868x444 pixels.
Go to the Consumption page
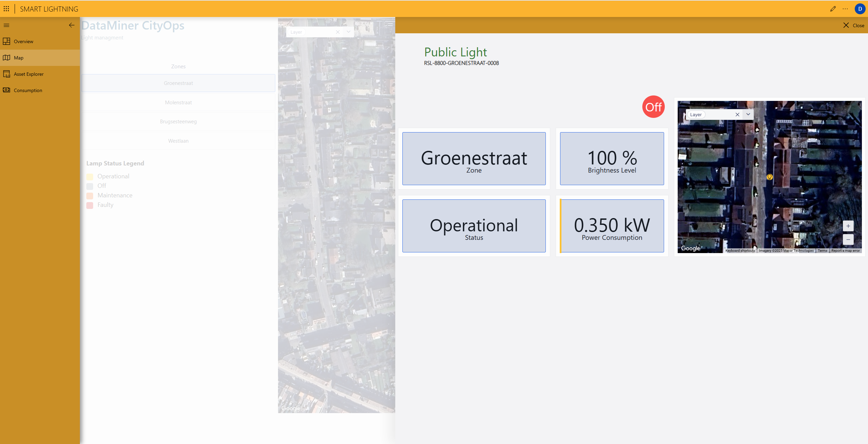[28, 90]
